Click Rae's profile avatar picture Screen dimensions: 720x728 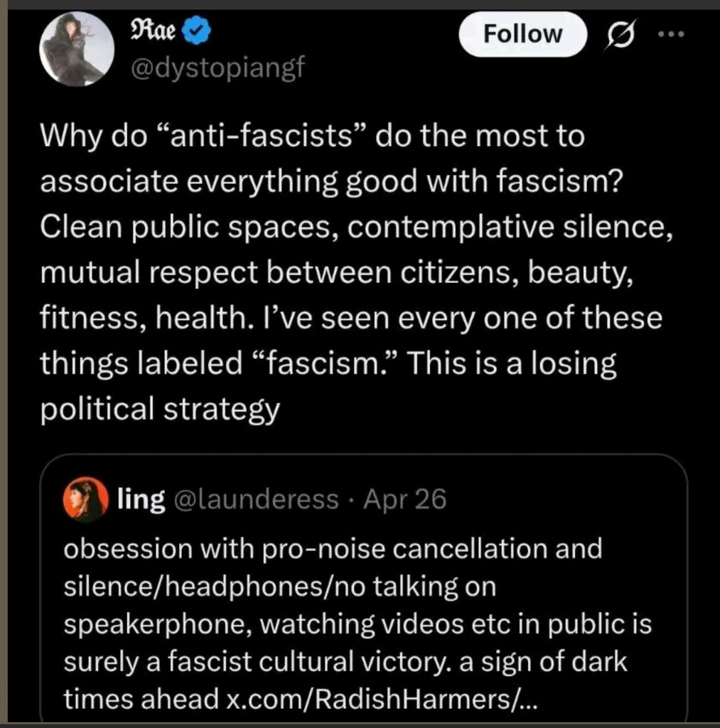(x=76, y=48)
